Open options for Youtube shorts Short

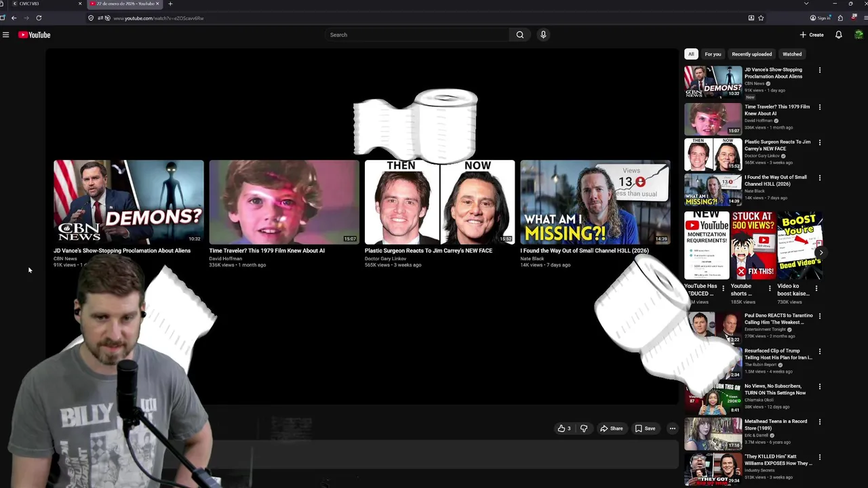770,289
